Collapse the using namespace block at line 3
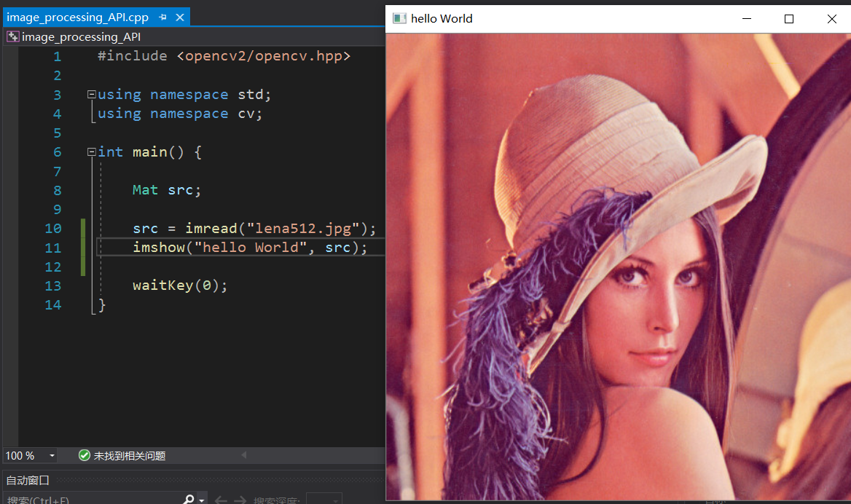 [x=92, y=95]
